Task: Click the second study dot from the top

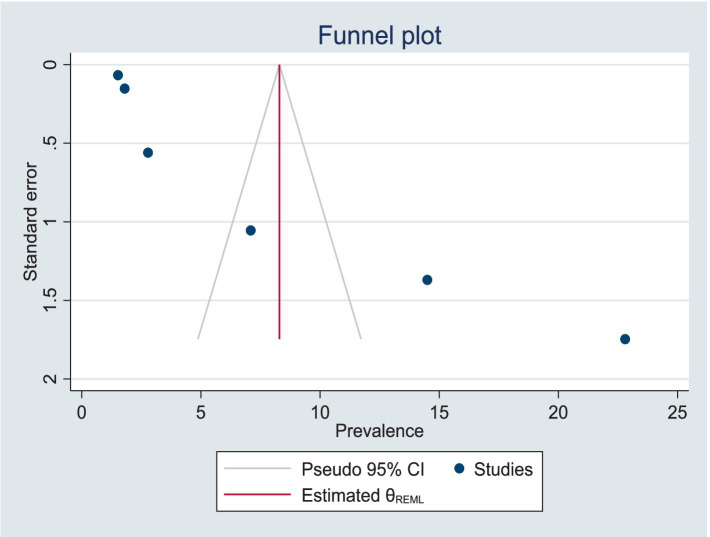Action: (x=125, y=89)
